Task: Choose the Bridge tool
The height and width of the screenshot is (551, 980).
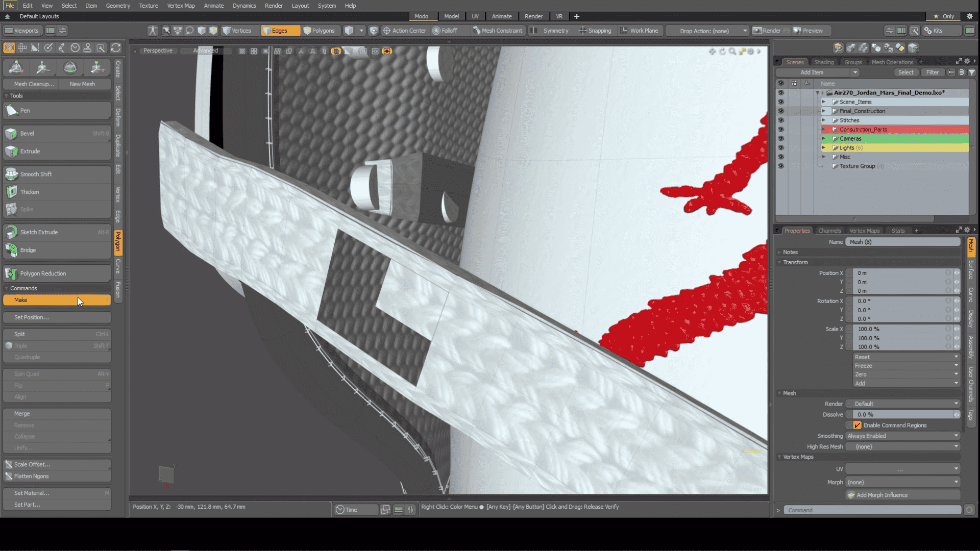Action: click(x=28, y=250)
